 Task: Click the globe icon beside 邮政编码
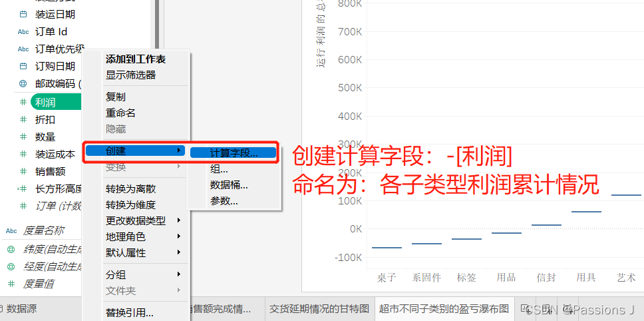23,84
